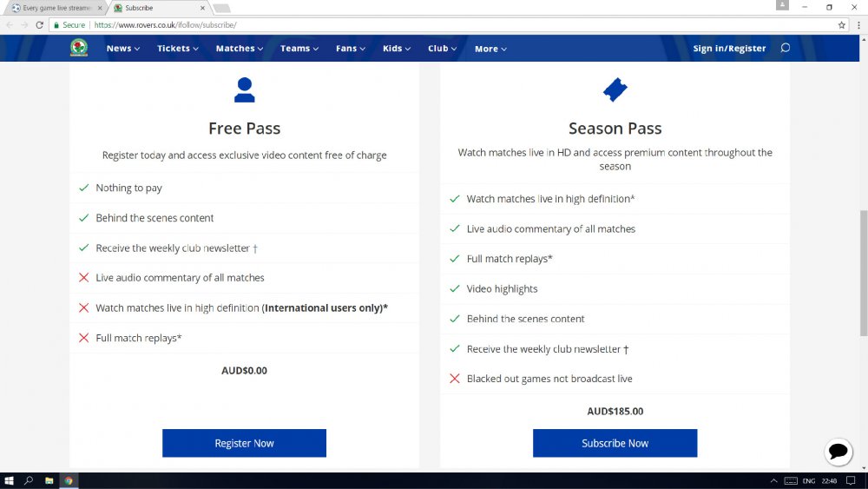The height and width of the screenshot is (489, 868).
Task: Expand the Matches dropdown menu
Action: tap(240, 49)
